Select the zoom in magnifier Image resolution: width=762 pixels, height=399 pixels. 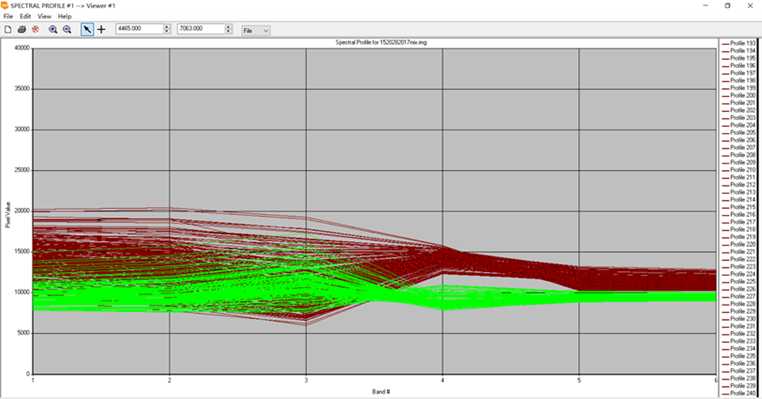tap(53, 30)
